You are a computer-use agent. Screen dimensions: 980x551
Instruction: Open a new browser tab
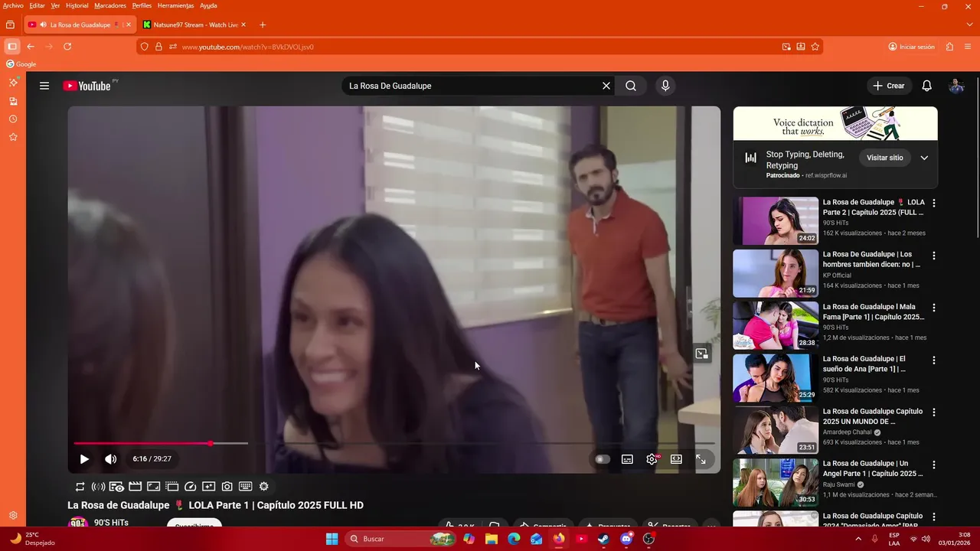pyautogui.click(x=263, y=24)
